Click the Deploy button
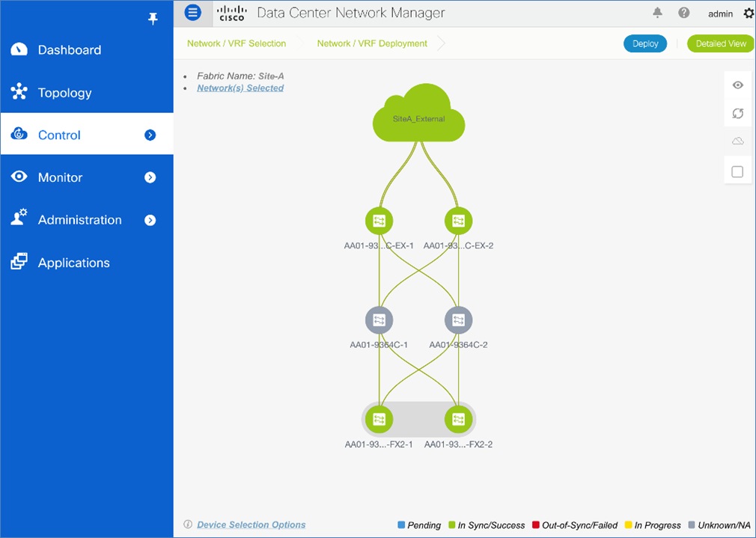This screenshot has width=756, height=538. tap(645, 43)
